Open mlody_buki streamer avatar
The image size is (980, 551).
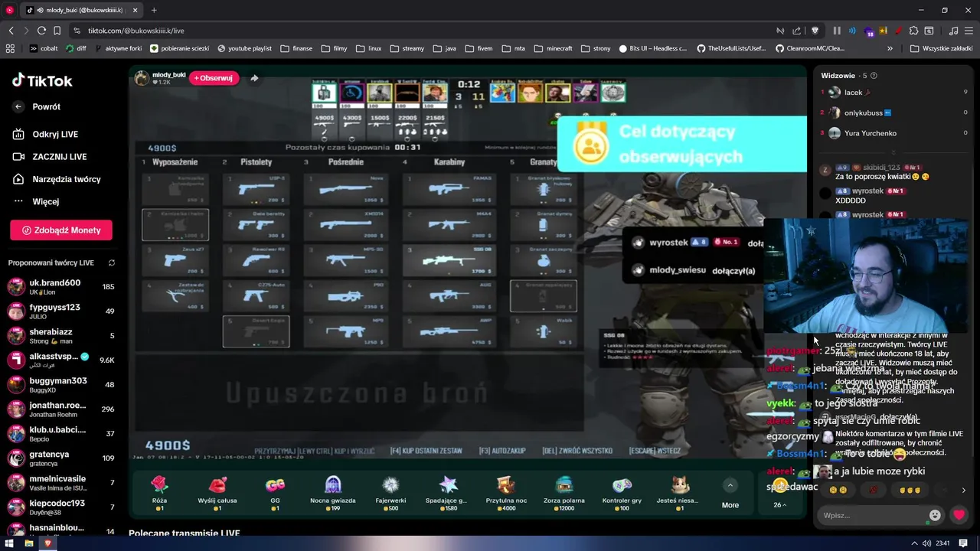point(142,78)
